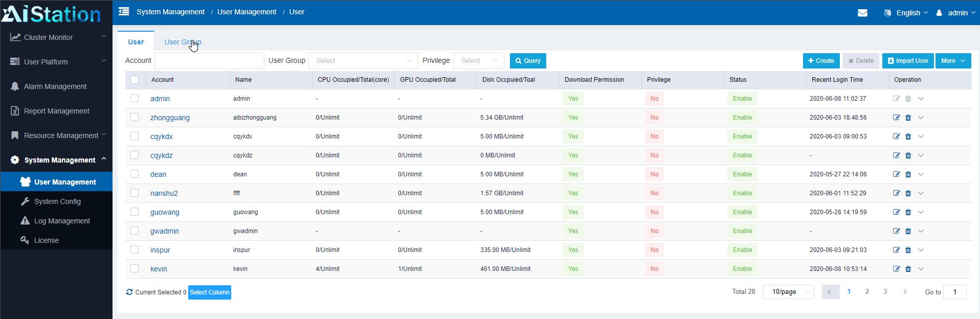Delete user dean via trash icon

pos(908,174)
